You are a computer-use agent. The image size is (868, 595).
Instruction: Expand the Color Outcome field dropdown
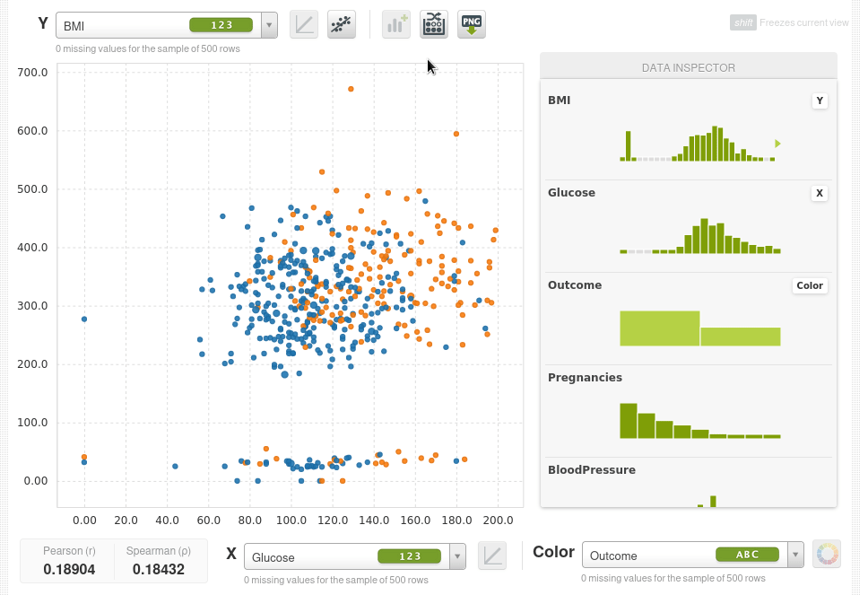click(x=795, y=555)
